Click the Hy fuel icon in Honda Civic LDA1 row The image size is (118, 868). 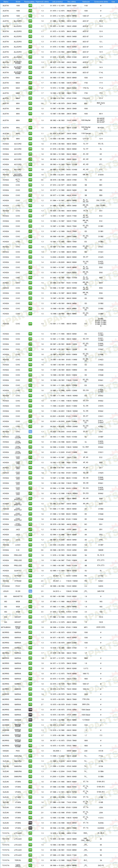coord(30,432)
